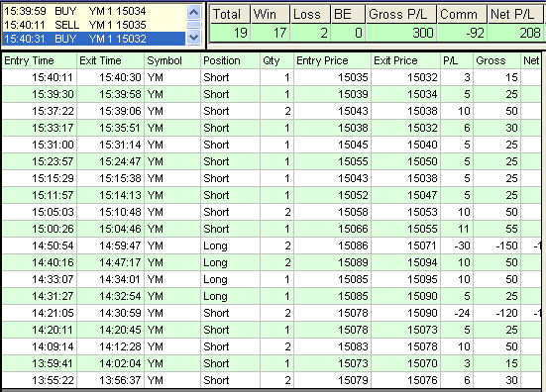Click the Comm summary header
This screenshot has height=392, width=546.
coord(462,15)
